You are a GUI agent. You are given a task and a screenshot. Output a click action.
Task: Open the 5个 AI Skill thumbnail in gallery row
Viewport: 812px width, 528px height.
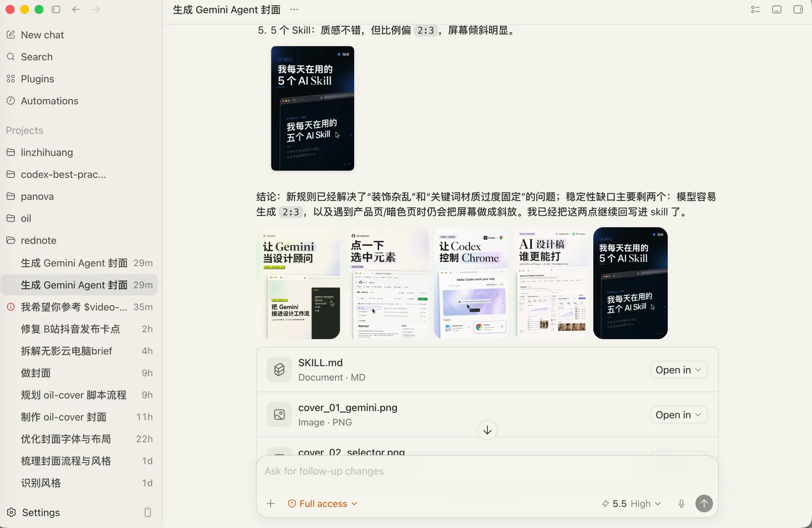click(x=630, y=283)
